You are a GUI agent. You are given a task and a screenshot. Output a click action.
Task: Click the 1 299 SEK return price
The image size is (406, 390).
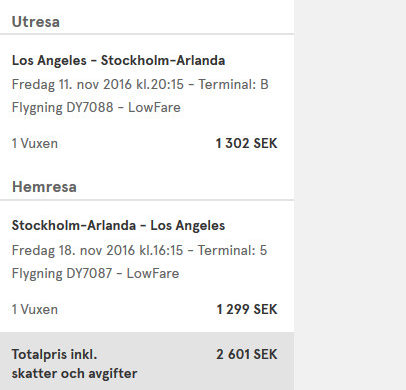(x=247, y=309)
